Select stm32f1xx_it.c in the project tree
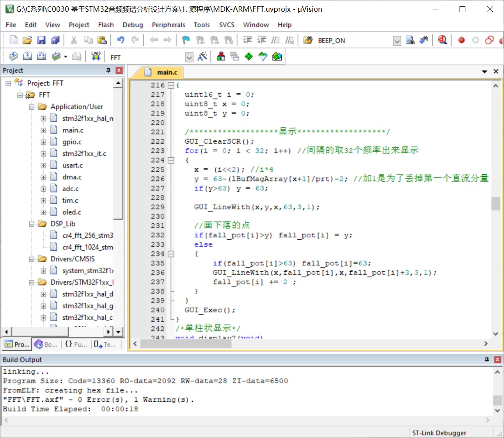Viewport: 504px width, 438px height. (x=84, y=154)
